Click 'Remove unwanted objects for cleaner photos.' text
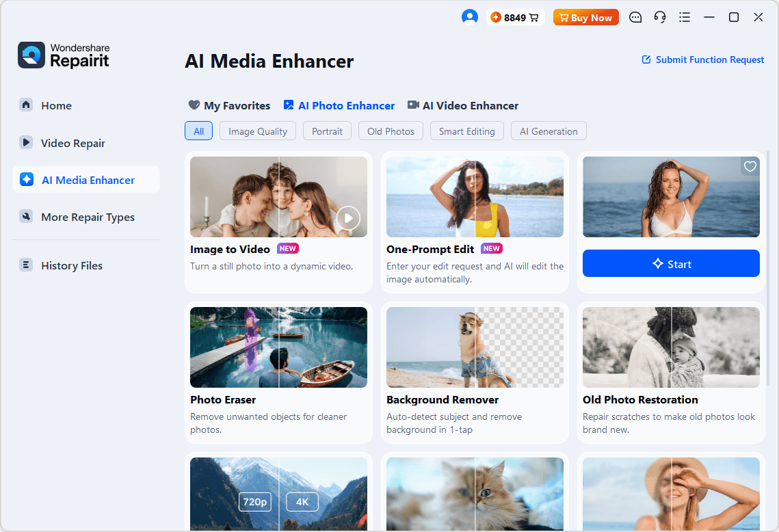Viewport: 779px width, 532px height. click(x=268, y=423)
